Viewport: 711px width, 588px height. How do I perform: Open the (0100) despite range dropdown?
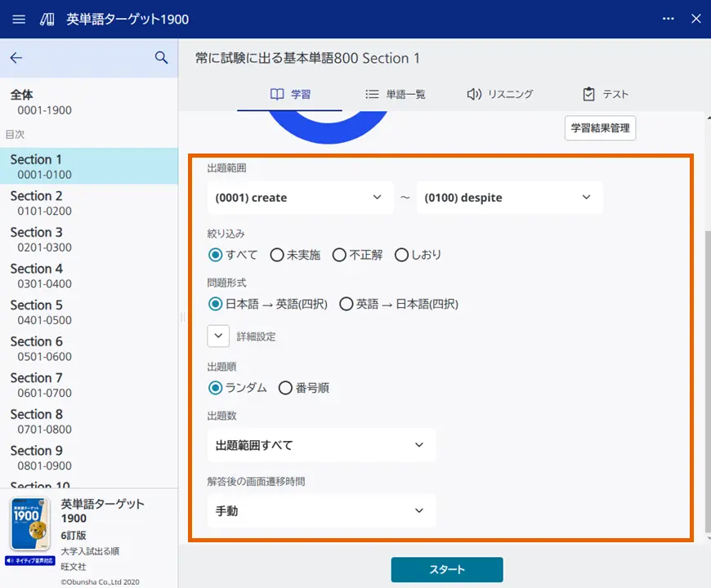click(x=510, y=197)
